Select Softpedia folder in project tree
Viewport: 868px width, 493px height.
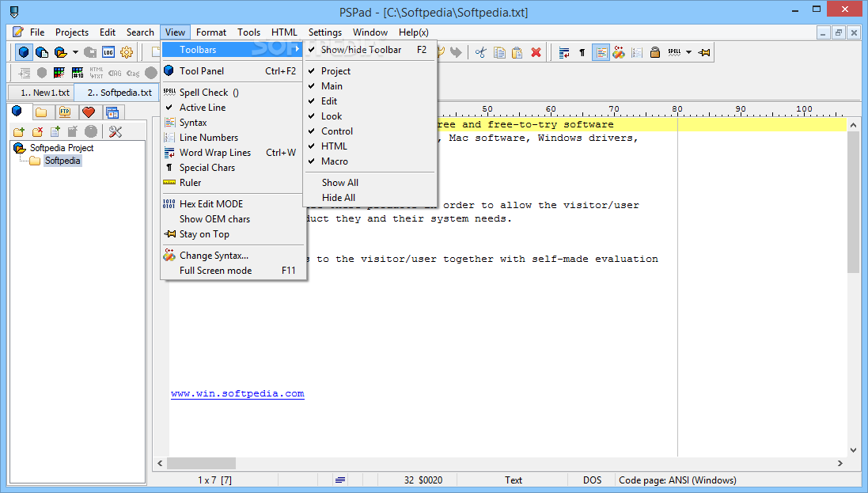coord(63,161)
